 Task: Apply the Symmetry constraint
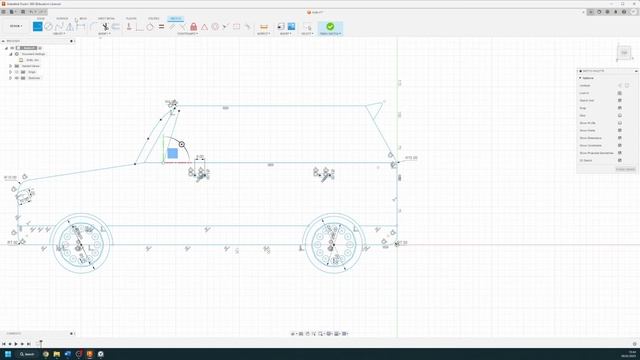tap(236, 27)
